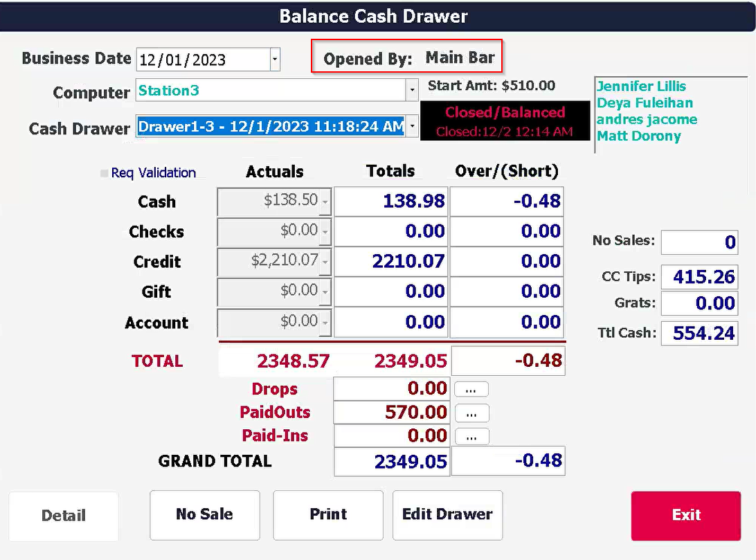Image resolution: width=756 pixels, height=560 pixels.
Task: Expand the Computer Station3 dropdown
Action: click(412, 90)
